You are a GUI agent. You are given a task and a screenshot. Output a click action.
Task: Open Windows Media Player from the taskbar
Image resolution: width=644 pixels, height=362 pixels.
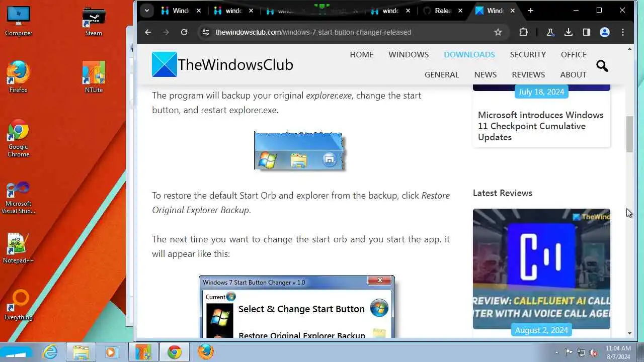click(x=111, y=352)
